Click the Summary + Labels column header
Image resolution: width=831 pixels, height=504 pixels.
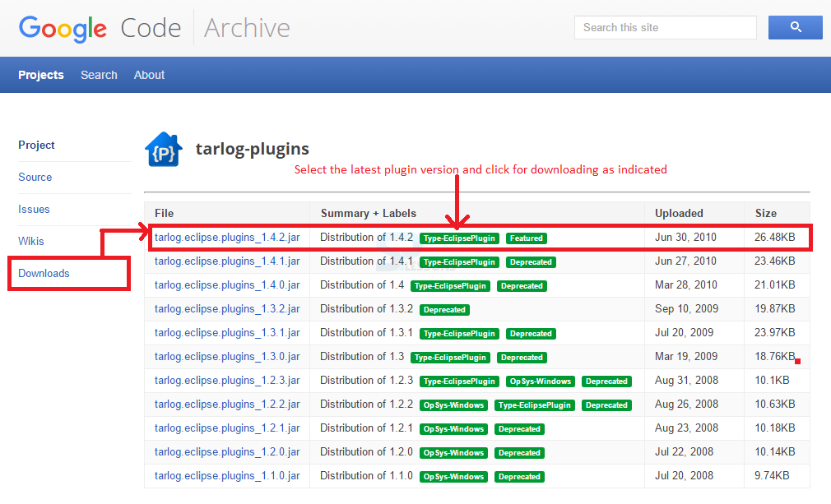pos(369,213)
